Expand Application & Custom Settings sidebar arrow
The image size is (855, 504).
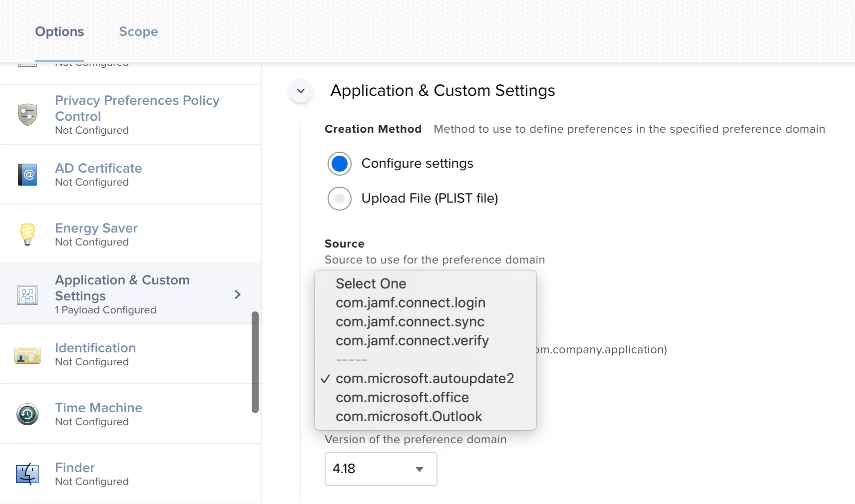tap(238, 294)
